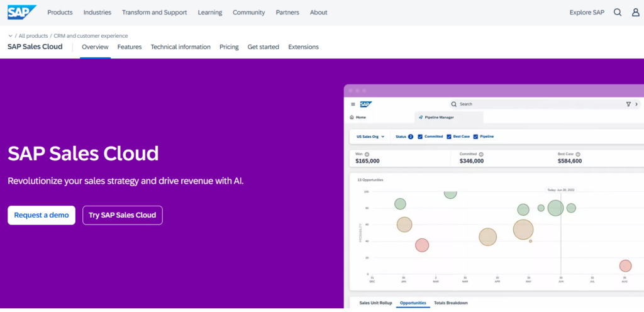Open the site search magnifier icon
This screenshot has width=644, height=312.
(x=618, y=13)
